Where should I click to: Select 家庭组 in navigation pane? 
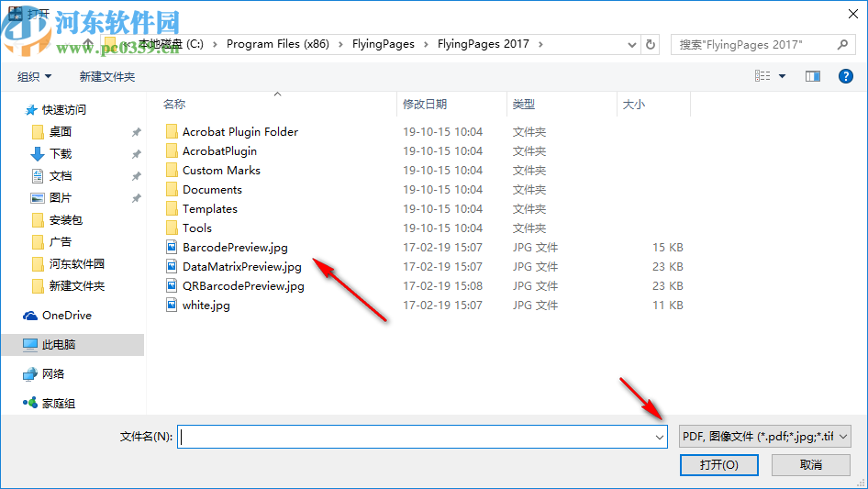coord(58,403)
